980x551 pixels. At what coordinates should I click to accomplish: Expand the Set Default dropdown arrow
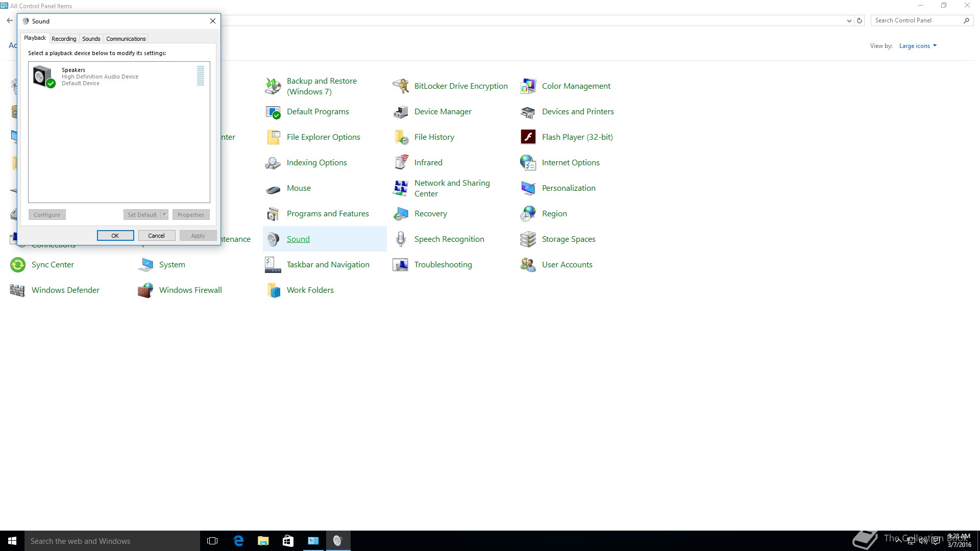coord(164,215)
